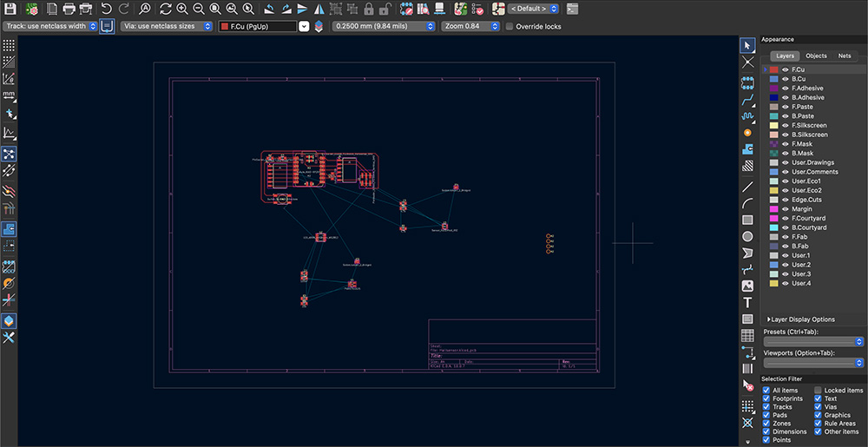Uncheck Rule Areas in Selection Filter

click(x=818, y=424)
